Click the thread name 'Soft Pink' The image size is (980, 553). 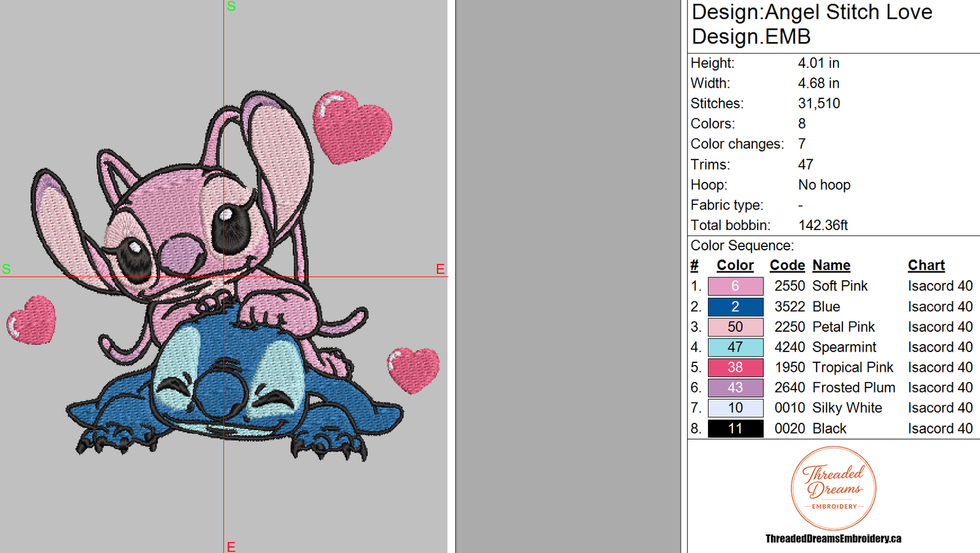[840, 286]
